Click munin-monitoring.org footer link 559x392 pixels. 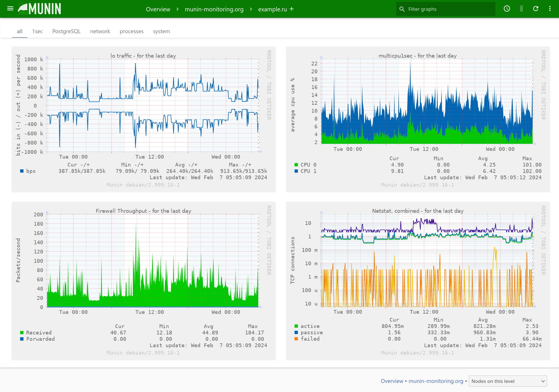(436, 381)
